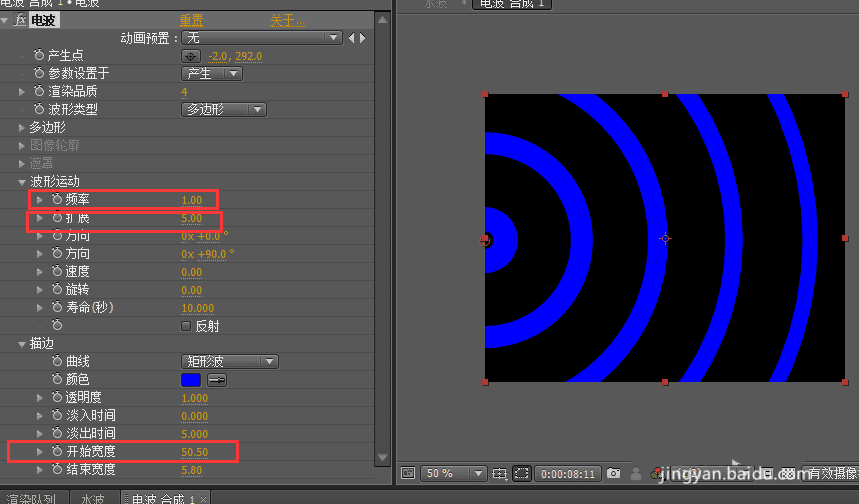Viewport: 859px width, 504px height.
Task: Open the 波形类型 多边形 dropdown
Action: (x=224, y=110)
